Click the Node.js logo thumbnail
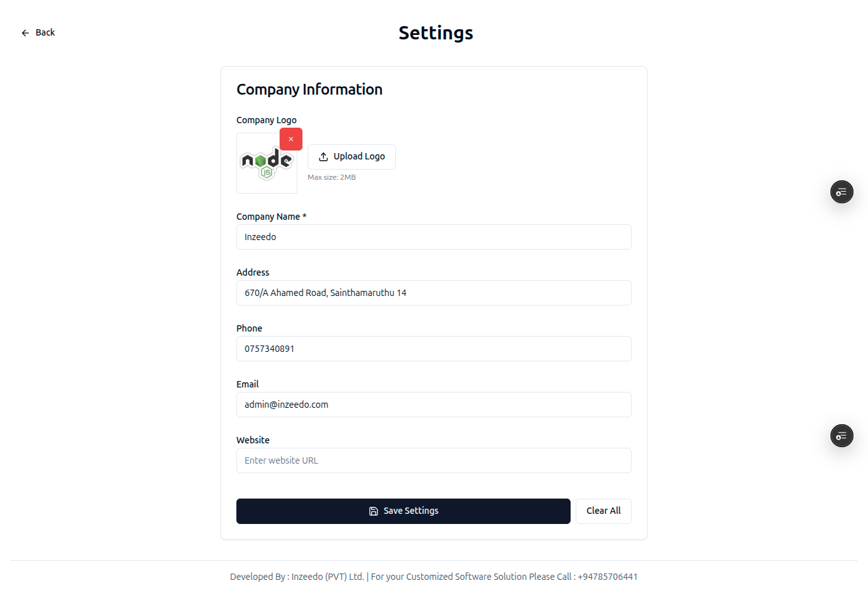Viewport: 868px width, 604px height. click(x=266, y=164)
